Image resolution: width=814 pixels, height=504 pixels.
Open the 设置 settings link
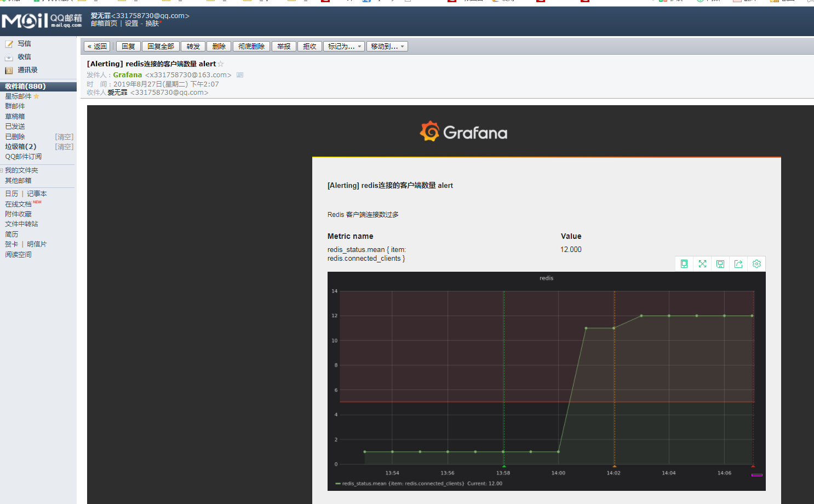[x=131, y=24]
